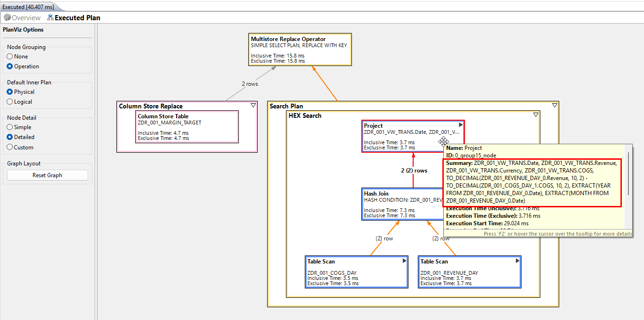Collapse the Search Plan group
The image size is (644, 320).
click(x=554, y=105)
